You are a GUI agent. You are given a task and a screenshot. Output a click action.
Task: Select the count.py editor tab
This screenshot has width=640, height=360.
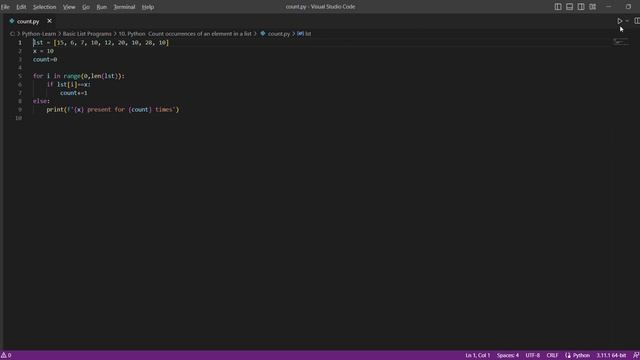pos(28,21)
